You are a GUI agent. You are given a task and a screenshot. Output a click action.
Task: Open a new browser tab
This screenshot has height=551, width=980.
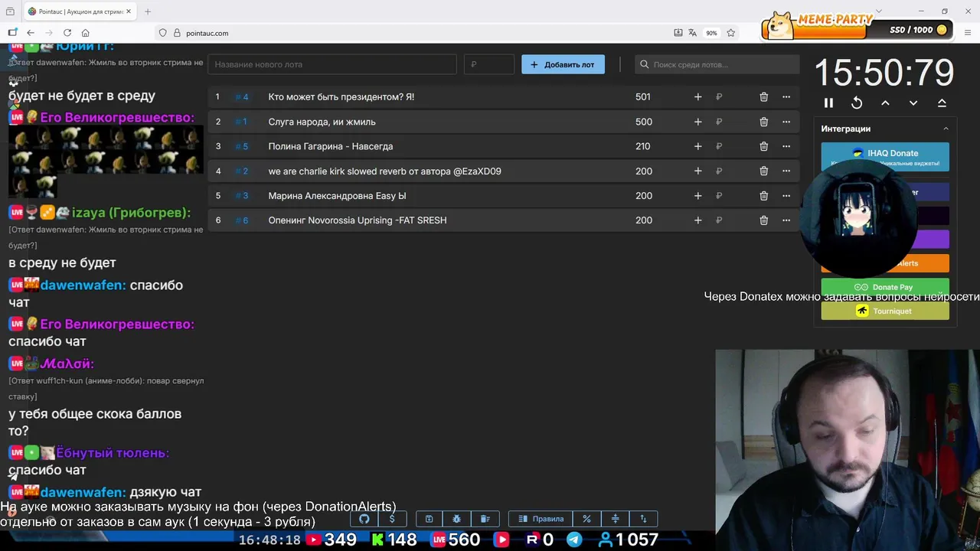pyautogui.click(x=148, y=11)
